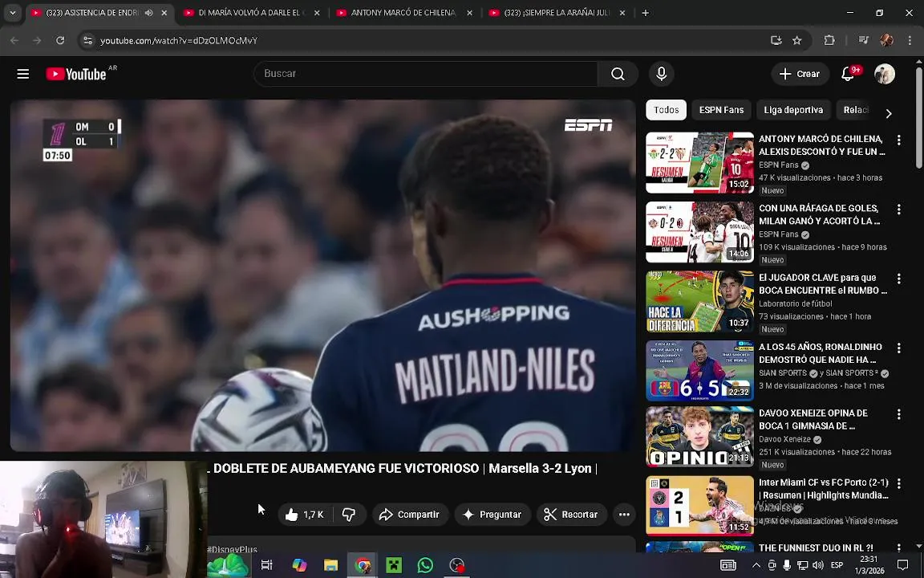924x578 pixels.
Task: Open MILAN GANÓ video thumbnail
Action: pyautogui.click(x=699, y=232)
